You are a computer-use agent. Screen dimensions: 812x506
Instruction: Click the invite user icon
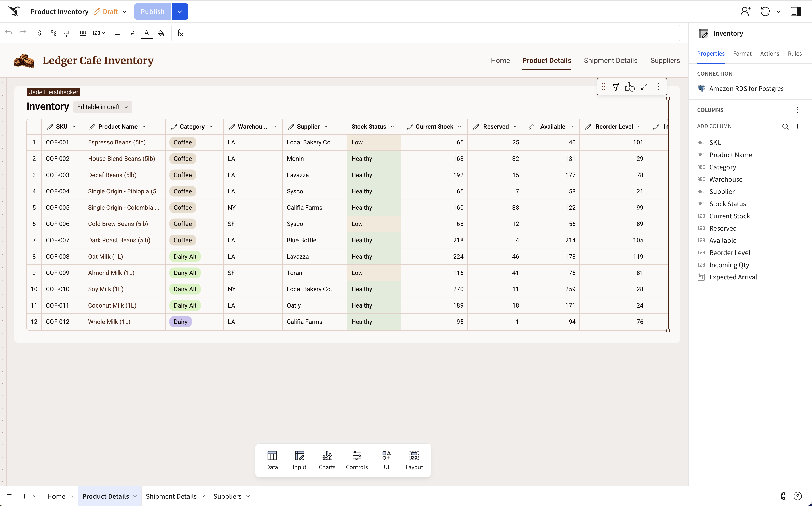point(745,11)
